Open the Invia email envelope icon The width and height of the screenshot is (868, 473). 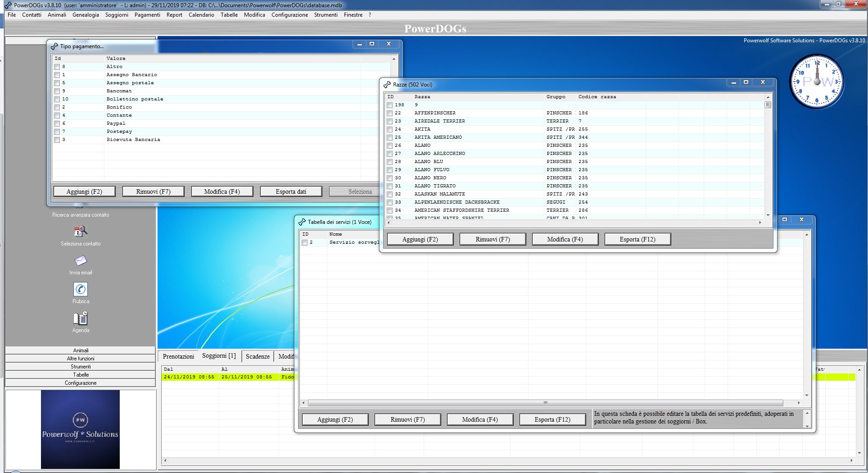(x=81, y=260)
